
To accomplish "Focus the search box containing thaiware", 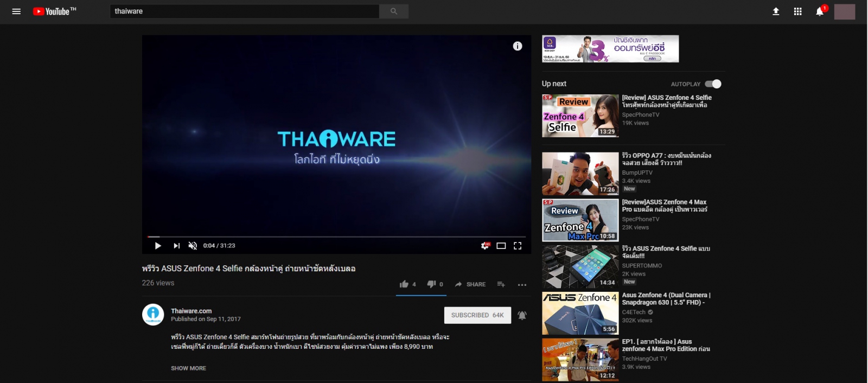I will click(245, 11).
